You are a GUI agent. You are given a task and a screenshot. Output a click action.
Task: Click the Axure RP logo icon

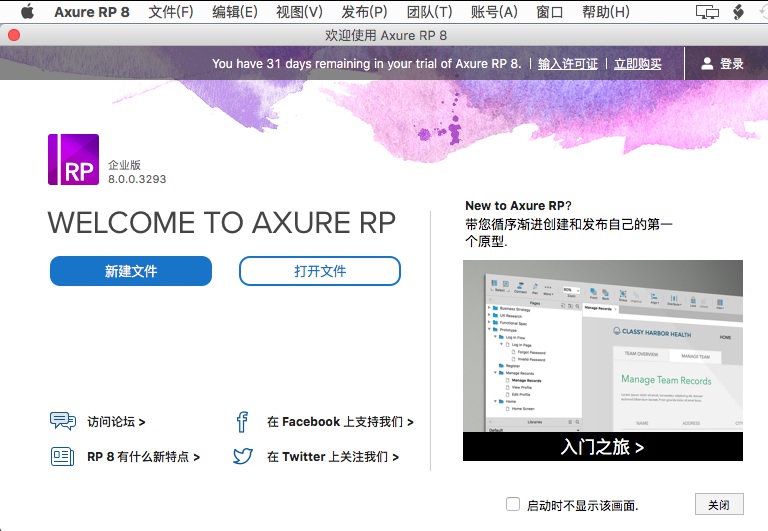tap(73, 160)
